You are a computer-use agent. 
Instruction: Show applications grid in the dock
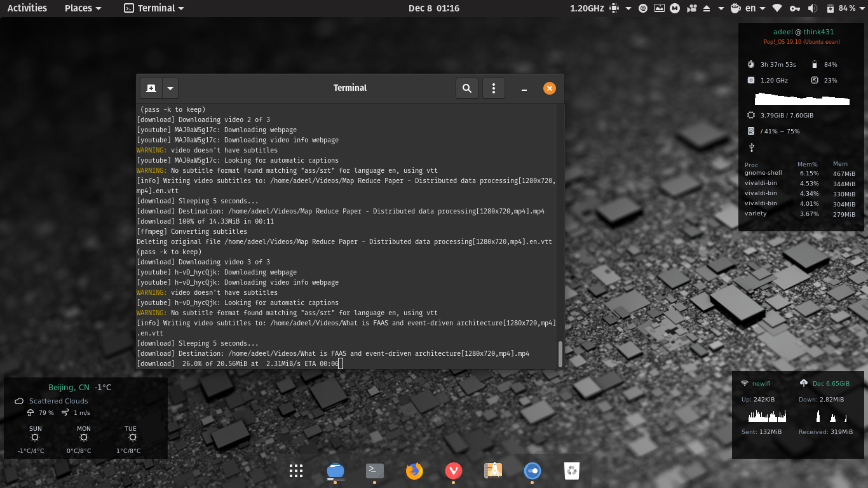pyautogui.click(x=295, y=471)
